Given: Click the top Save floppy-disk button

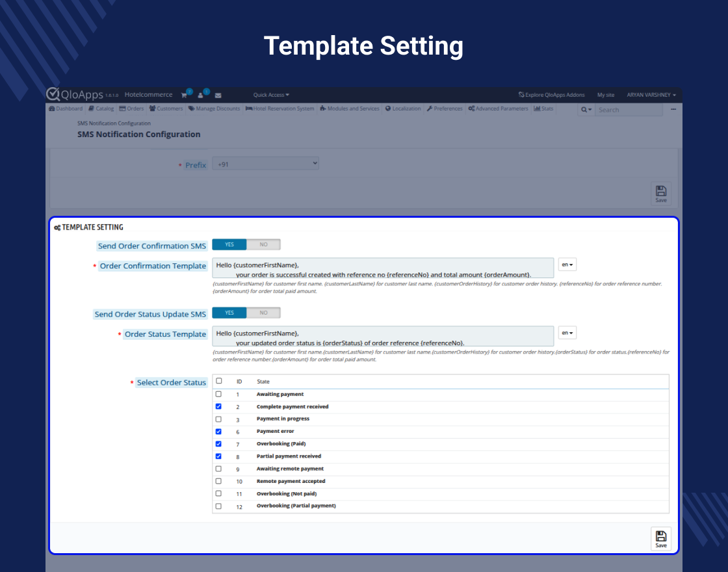Looking at the screenshot, I should pyautogui.click(x=660, y=194).
